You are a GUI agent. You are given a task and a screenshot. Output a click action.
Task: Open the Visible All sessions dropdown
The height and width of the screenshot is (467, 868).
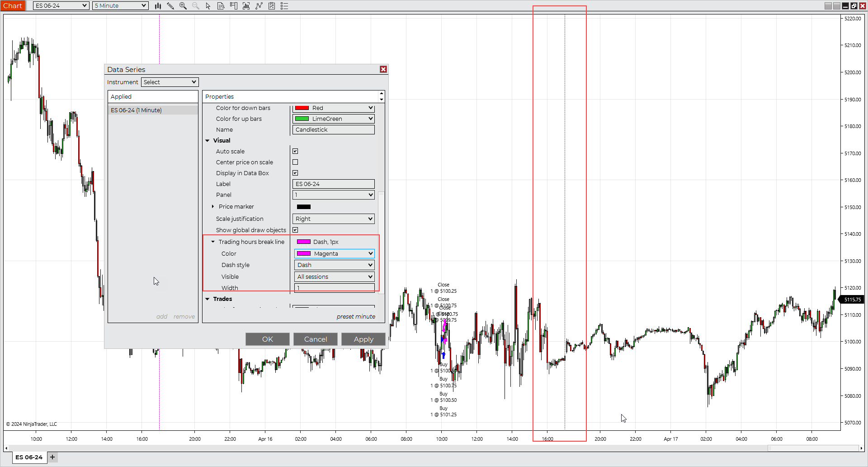335,277
